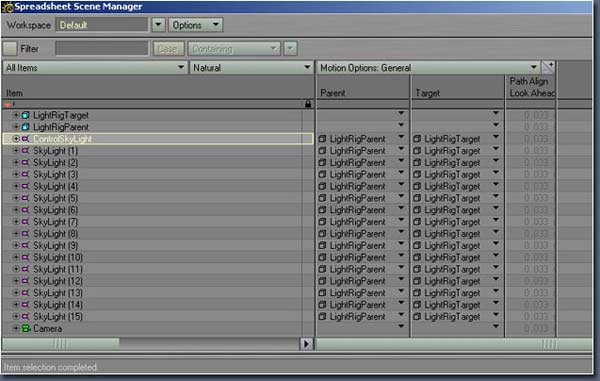
Task: Open Parent dropdown for SkyLight (2)
Action: pyautogui.click(x=401, y=161)
